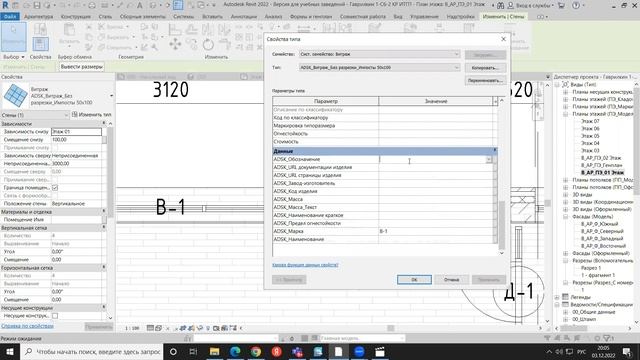640x360 pixels.
Task: Switch to the Вставить ribbon tab
Action: (212, 16)
